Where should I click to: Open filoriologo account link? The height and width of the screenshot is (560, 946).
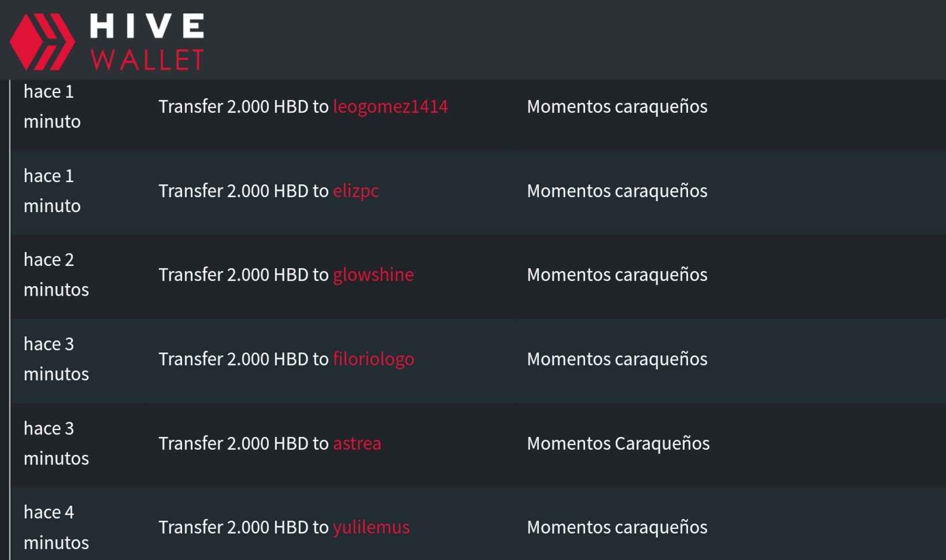point(374,359)
